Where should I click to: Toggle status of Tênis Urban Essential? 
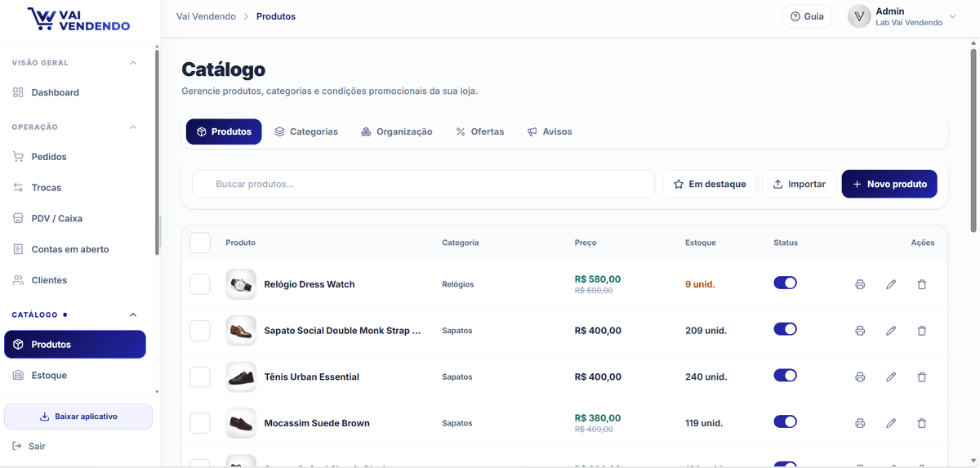pos(785,376)
